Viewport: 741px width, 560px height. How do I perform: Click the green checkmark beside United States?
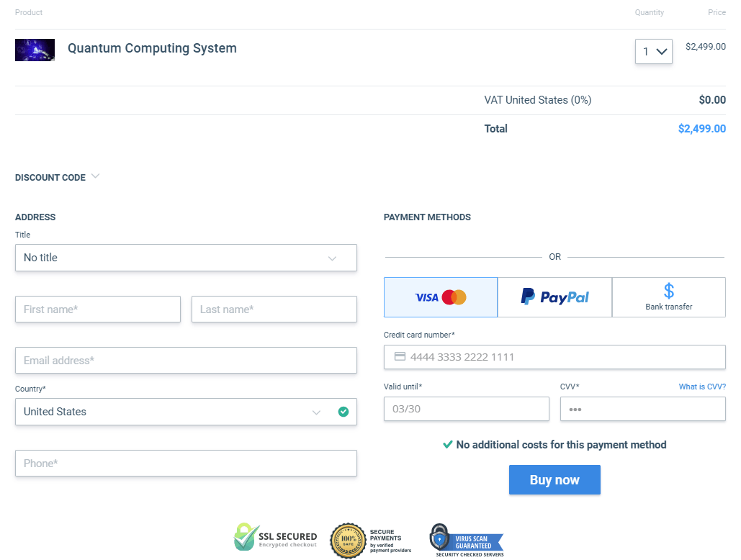pos(343,412)
